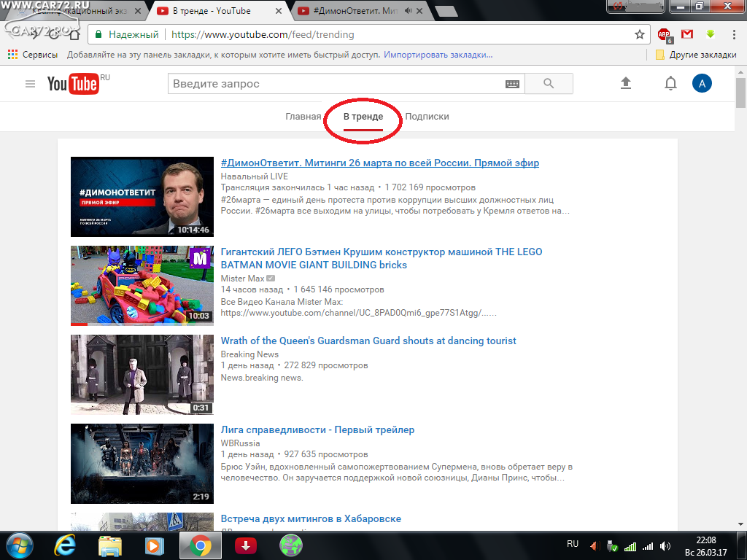Visit the Навальный LIVE channel
The image size is (747, 560).
[x=255, y=176]
